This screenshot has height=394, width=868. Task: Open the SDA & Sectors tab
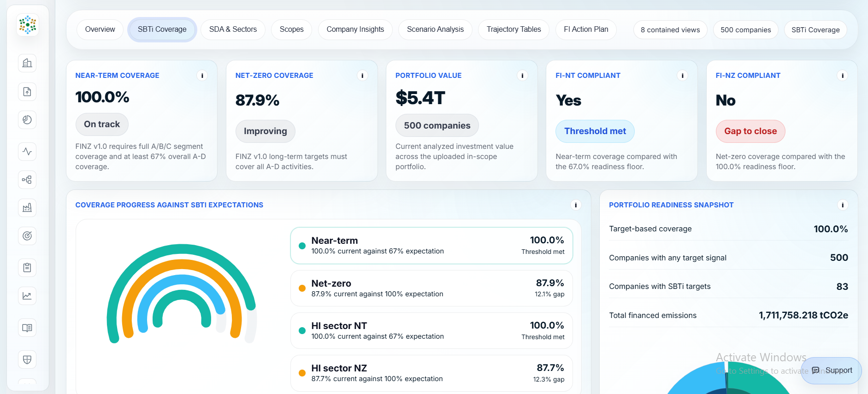[233, 29]
